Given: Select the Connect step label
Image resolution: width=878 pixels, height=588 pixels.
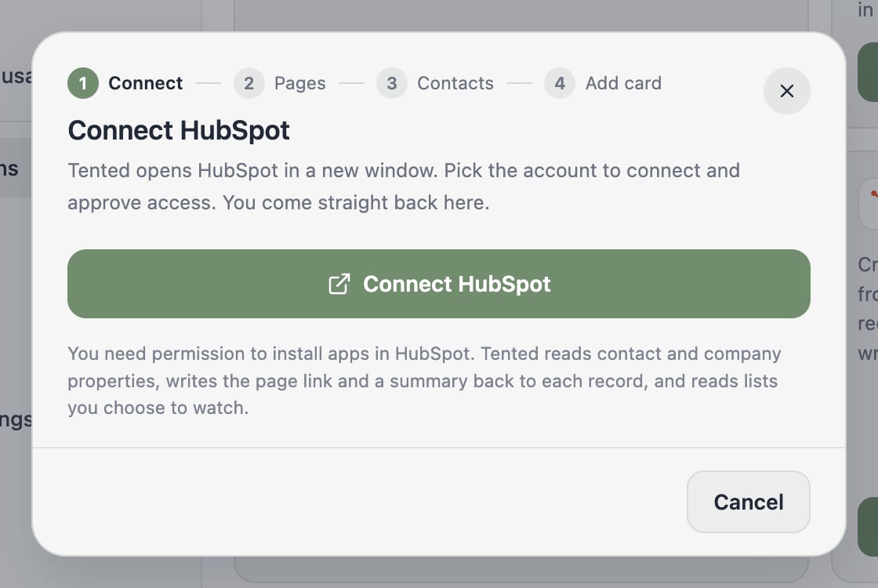Looking at the screenshot, I should click(146, 83).
